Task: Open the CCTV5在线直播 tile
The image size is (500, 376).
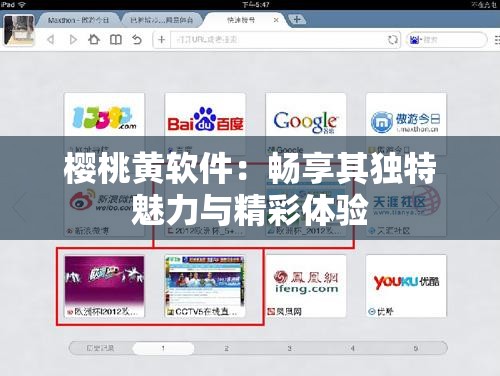Action: 205,286
